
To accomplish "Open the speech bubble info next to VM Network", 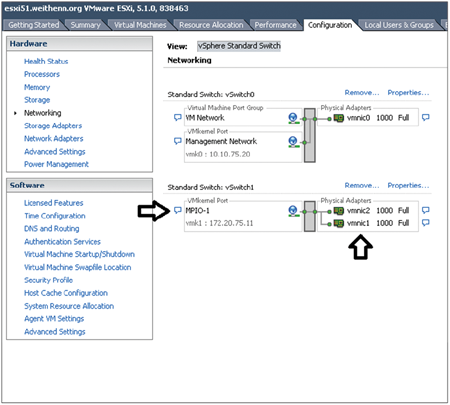I will 178,117.
